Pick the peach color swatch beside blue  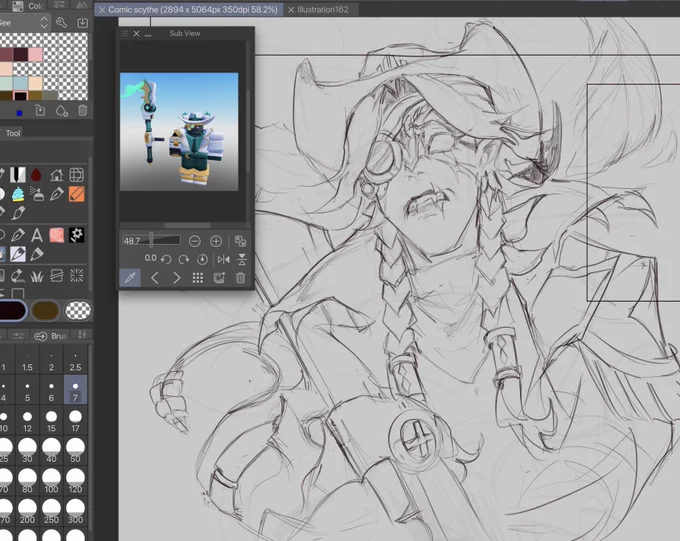35,82
